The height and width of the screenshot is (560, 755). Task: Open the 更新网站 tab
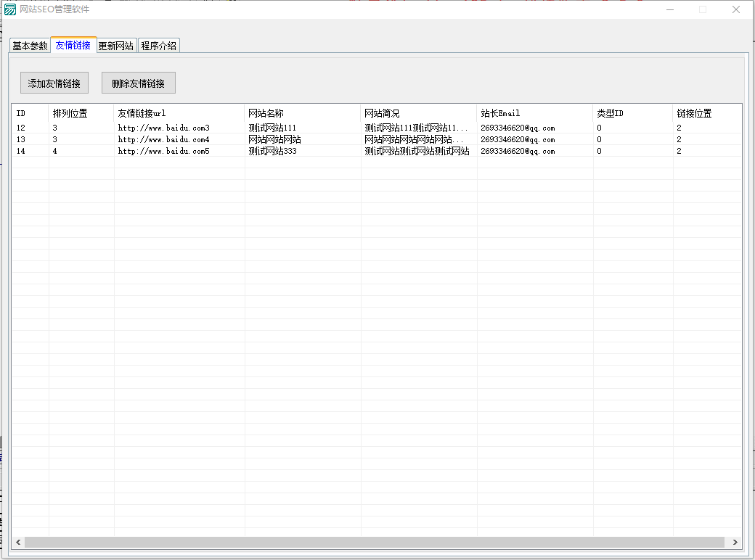click(116, 46)
